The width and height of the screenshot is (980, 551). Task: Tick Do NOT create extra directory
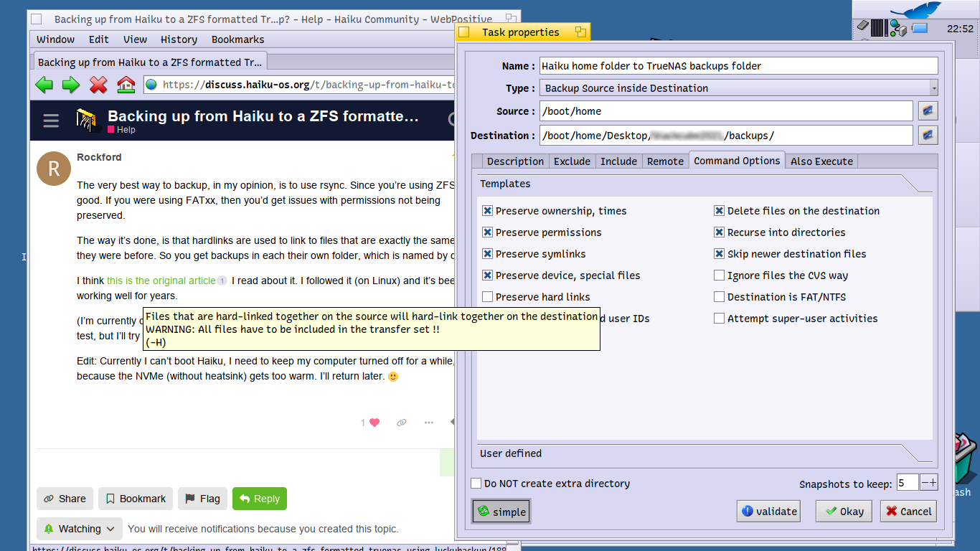click(476, 484)
